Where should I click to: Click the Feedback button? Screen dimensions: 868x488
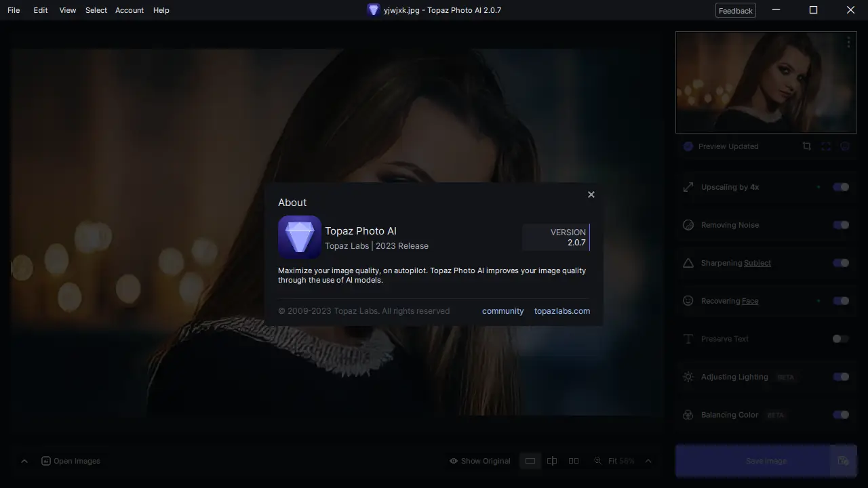coord(736,10)
